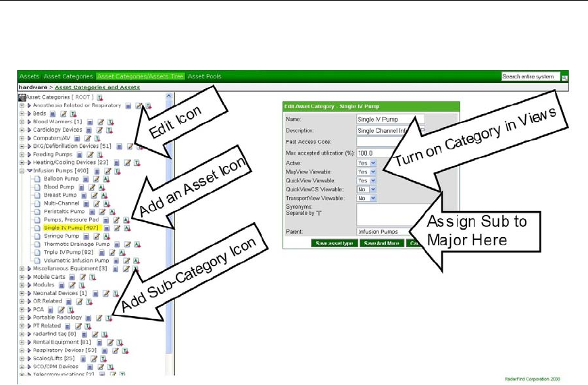
Task: Add an asset to Single IV Pump [407]
Action: [127, 228]
